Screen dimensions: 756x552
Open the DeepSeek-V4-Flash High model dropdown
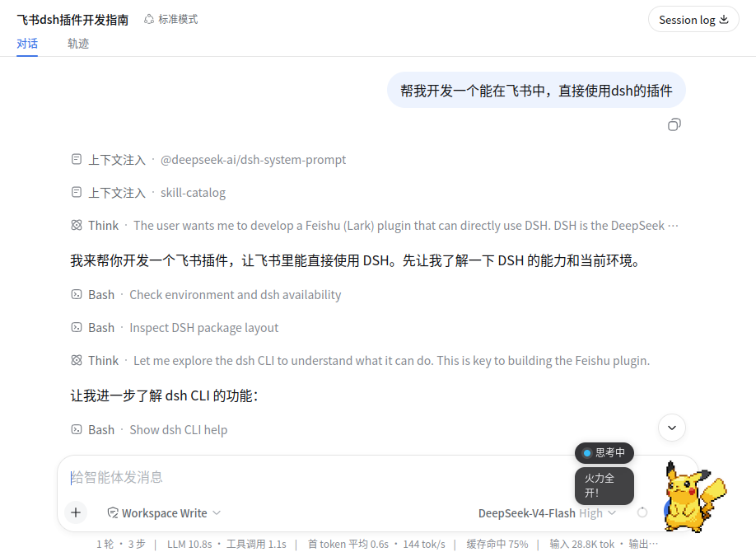coord(547,513)
